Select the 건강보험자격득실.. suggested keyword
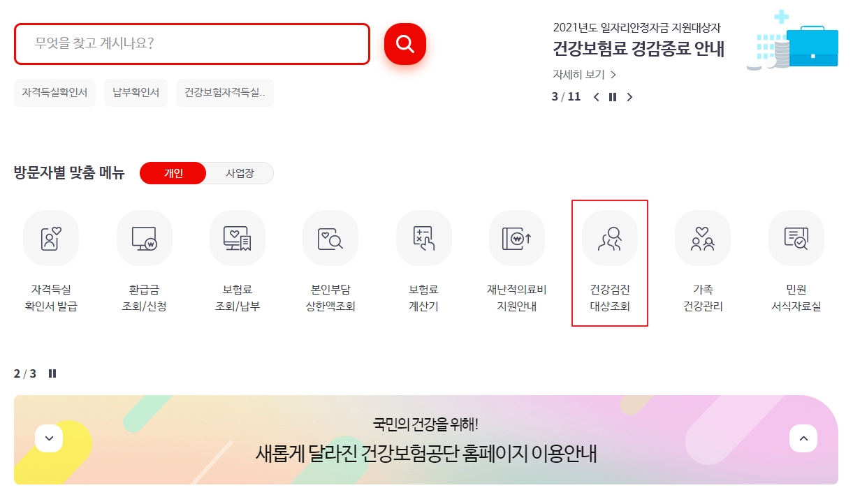This screenshot has height=504, width=853. 225,93
